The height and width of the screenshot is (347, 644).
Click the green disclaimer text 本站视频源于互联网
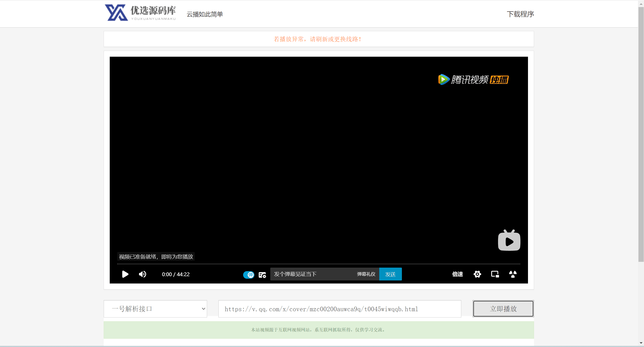[x=318, y=330]
